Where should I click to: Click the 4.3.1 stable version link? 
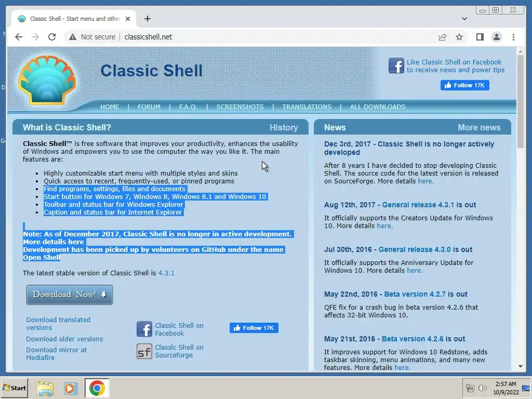166,273
